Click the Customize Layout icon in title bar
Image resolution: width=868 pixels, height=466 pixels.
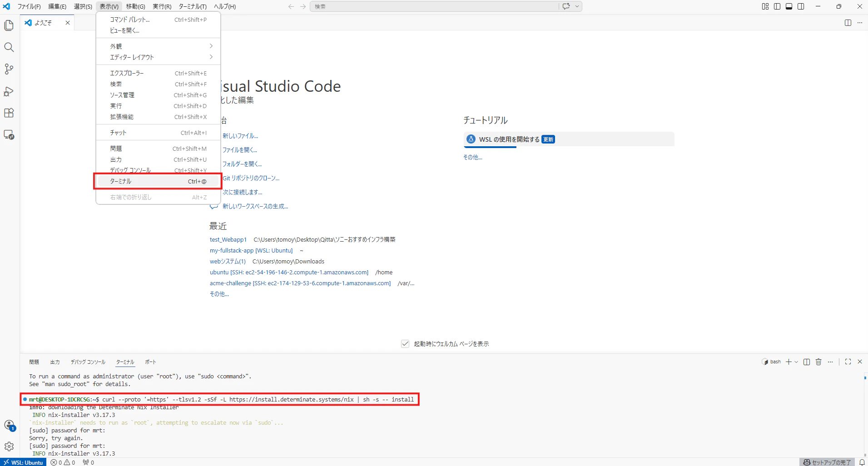click(x=765, y=6)
